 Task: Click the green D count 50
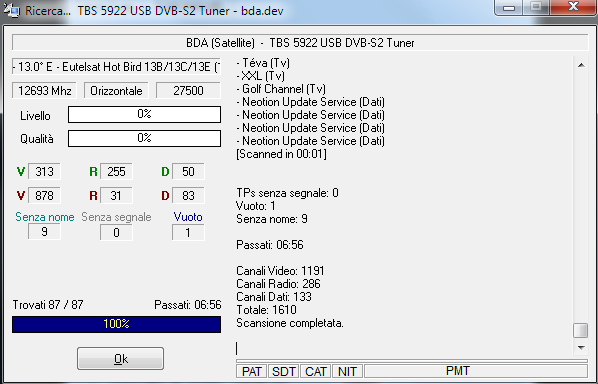tap(188, 172)
